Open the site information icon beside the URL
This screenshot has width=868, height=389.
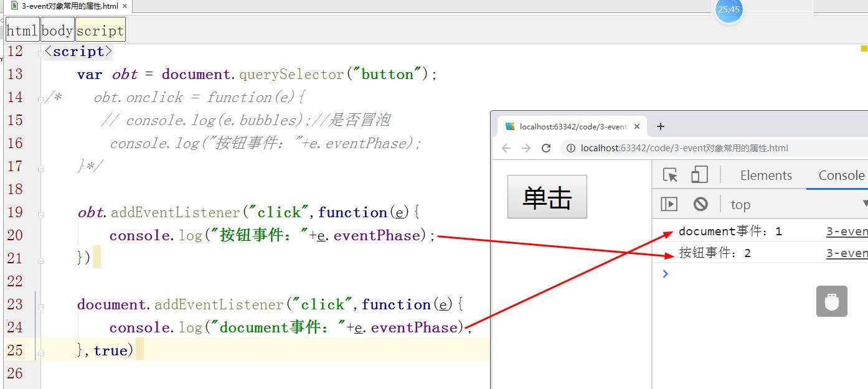[570, 148]
